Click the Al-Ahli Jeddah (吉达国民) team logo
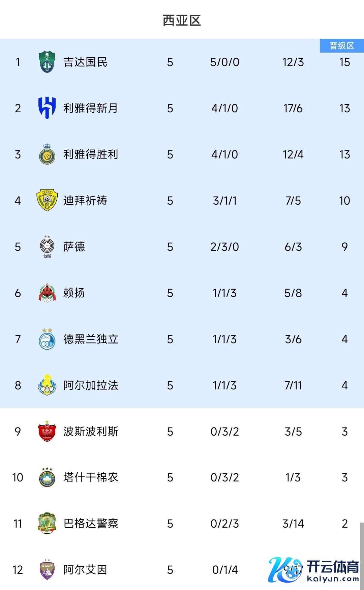364x590 pixels. pos(47,62)
